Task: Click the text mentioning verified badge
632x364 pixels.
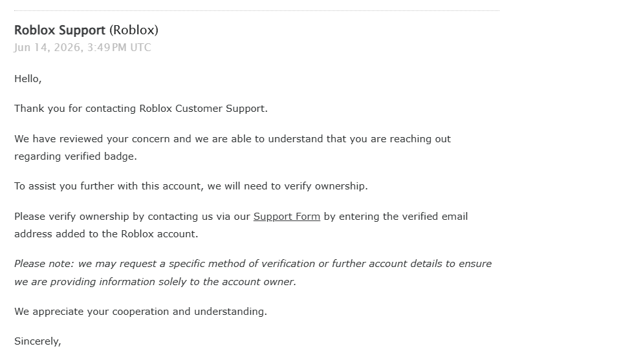Action: (x=76, y=156)
